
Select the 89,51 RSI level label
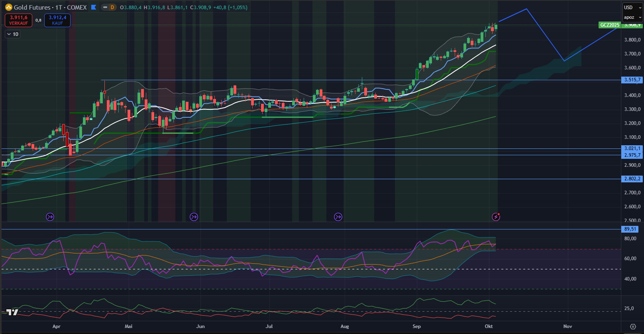(x=630, y=229)
